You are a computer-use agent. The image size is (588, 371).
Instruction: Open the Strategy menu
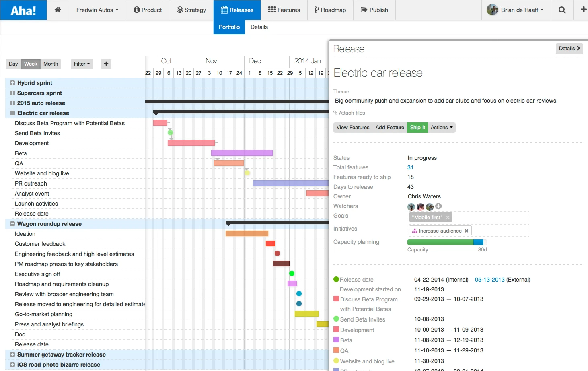(191, 10)
